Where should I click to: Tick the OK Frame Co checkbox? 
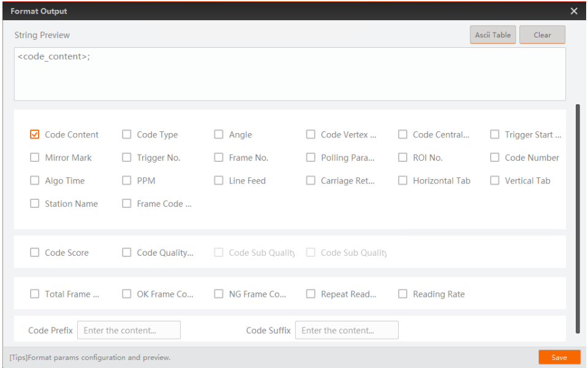pyautogui.click(x=127, y=294)
